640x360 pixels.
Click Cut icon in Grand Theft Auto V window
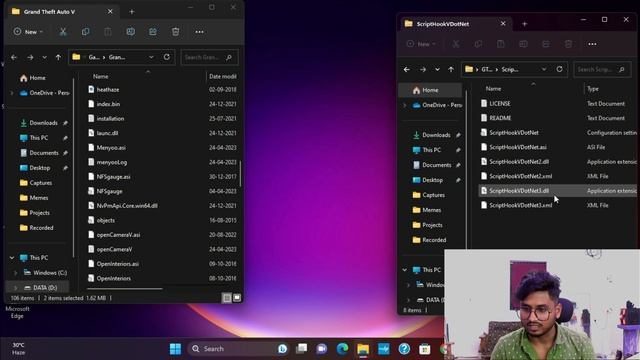[63, 32]
